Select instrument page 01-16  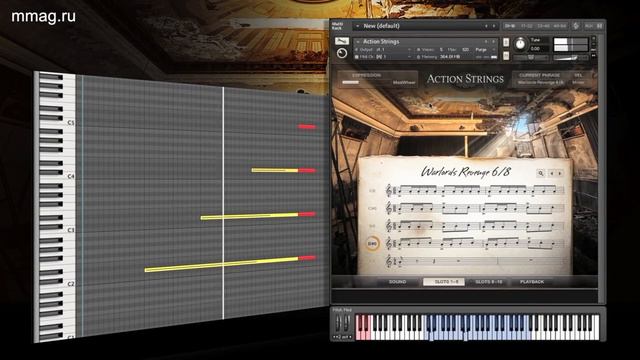[x=510, y=26]
